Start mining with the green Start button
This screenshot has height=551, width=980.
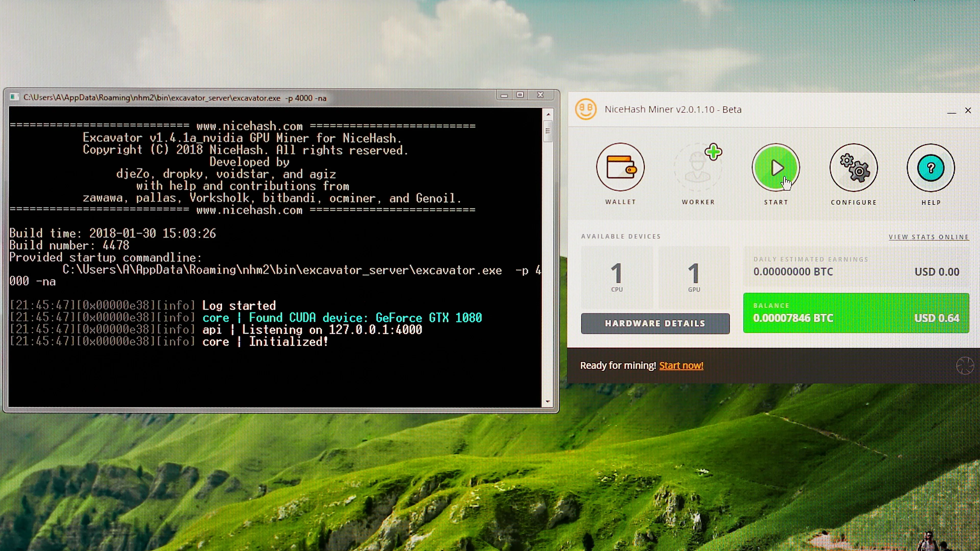(x=776, y=167)
